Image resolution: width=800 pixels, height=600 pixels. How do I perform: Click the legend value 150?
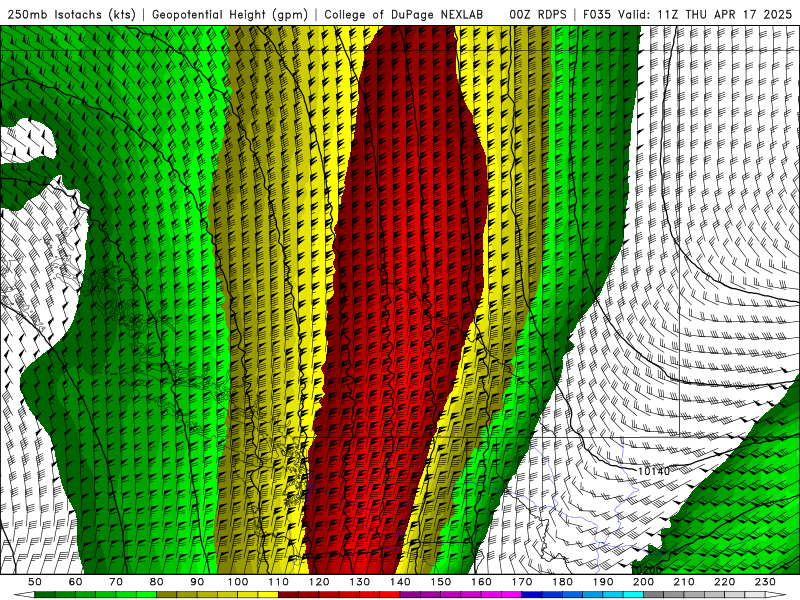click(440, 582)
